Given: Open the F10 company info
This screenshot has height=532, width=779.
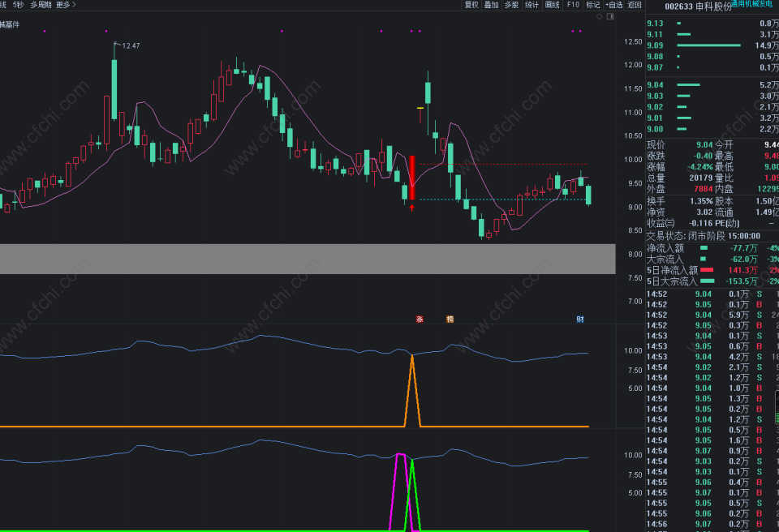Looking at the screenshot, I should point(573,5).
